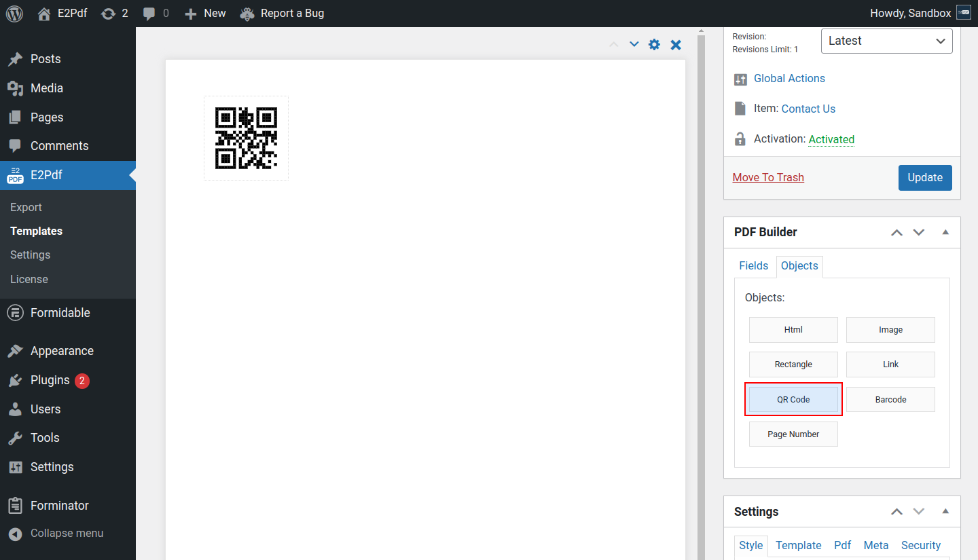Move page down with chevron arrow
Screen dimensions: 978x560
634,45
